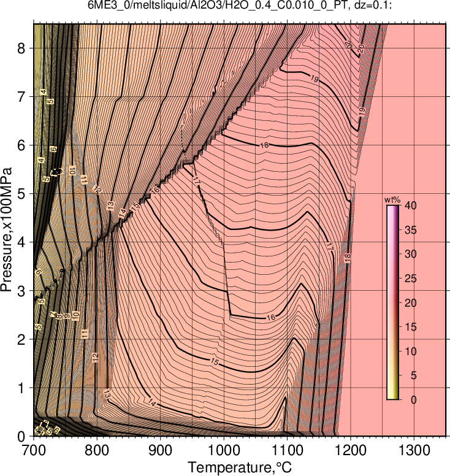Click pressure axis tick label 7
This screenshot has width=450, height=476.
coord(21,97)
